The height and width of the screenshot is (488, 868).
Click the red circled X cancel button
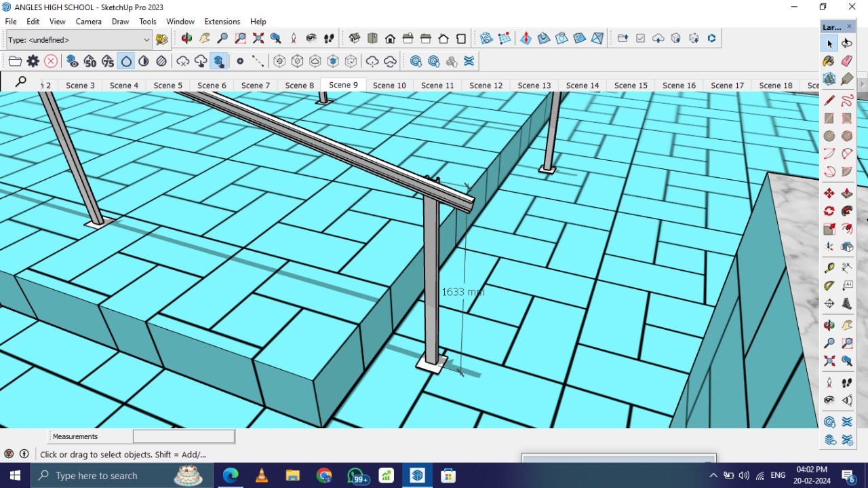pyautogui.click(x=51, y=62)
